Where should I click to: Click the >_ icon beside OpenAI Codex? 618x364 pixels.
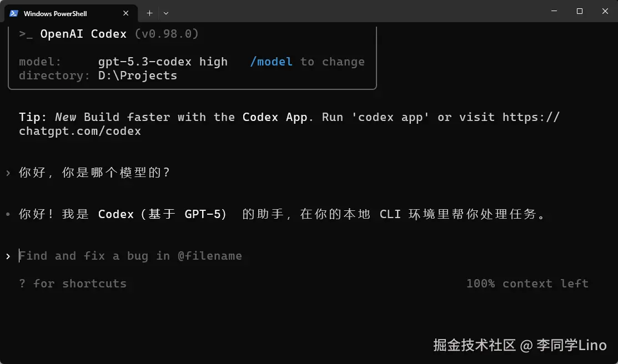click(x=26, y=34)
